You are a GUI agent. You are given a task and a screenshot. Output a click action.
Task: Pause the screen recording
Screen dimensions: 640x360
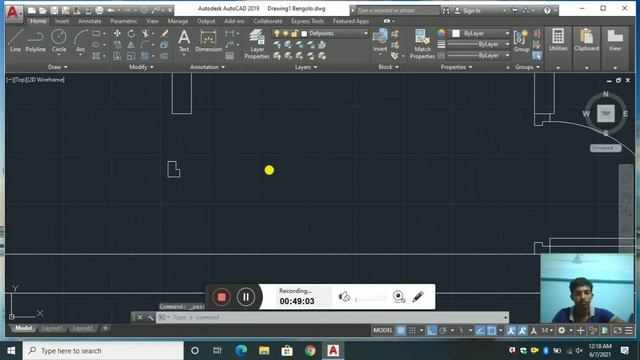pos(246,297)
